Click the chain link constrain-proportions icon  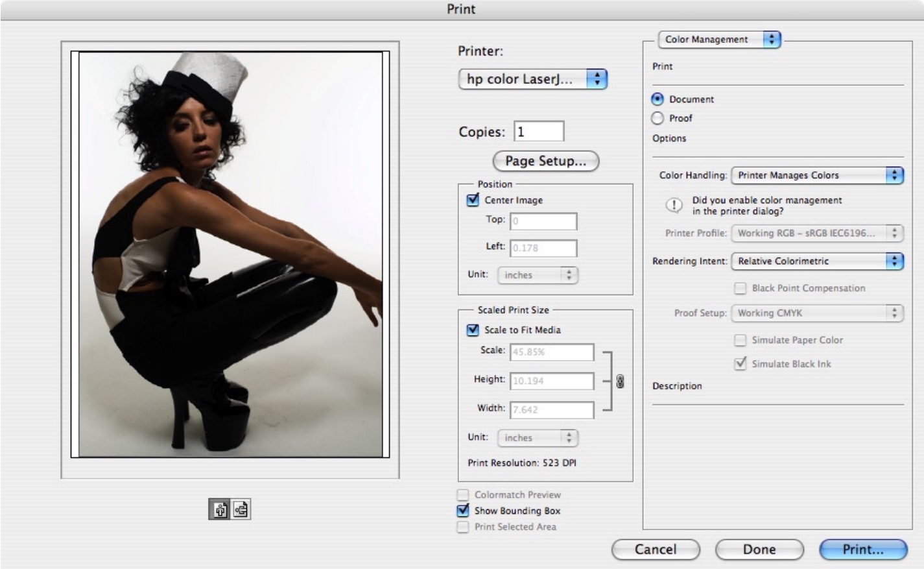[x=620, y=381]
